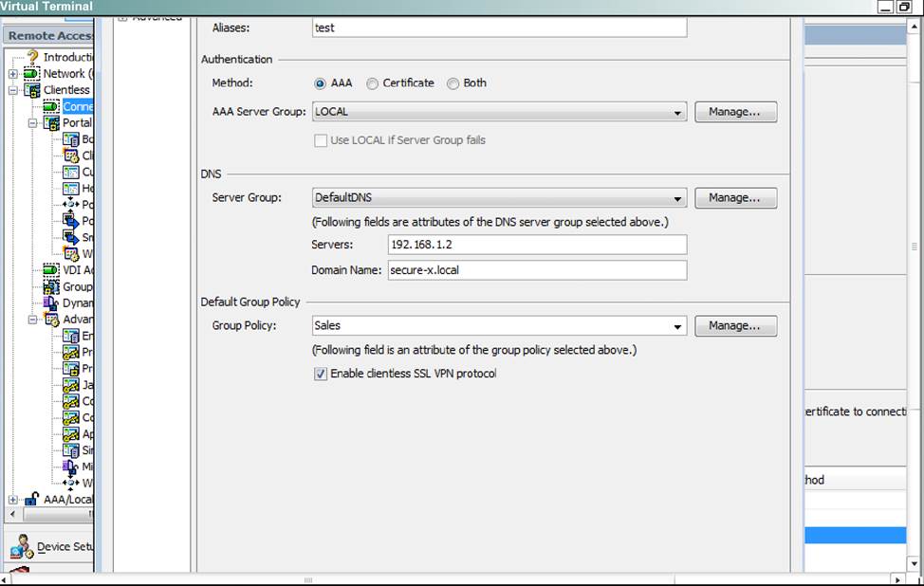The image size is (924, 586).
Task: Select the Both authentication method
Action: point(453,83)
